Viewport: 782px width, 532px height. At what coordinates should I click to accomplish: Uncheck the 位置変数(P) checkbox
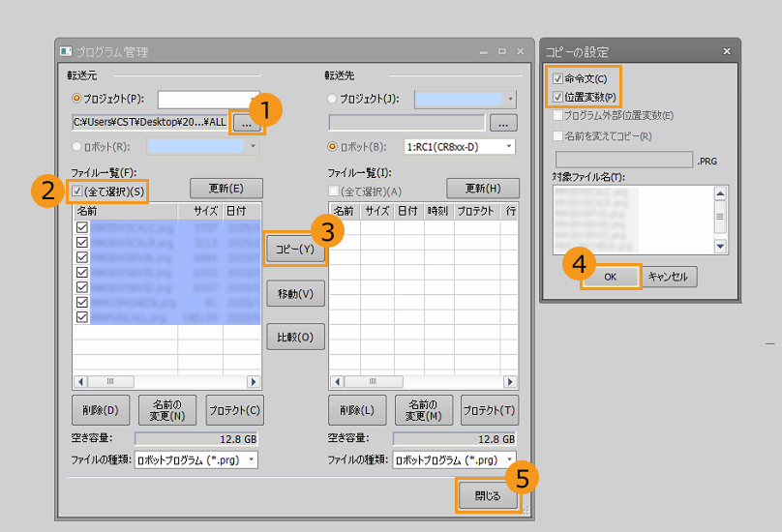pyautogui.click(x=556, y=97)
